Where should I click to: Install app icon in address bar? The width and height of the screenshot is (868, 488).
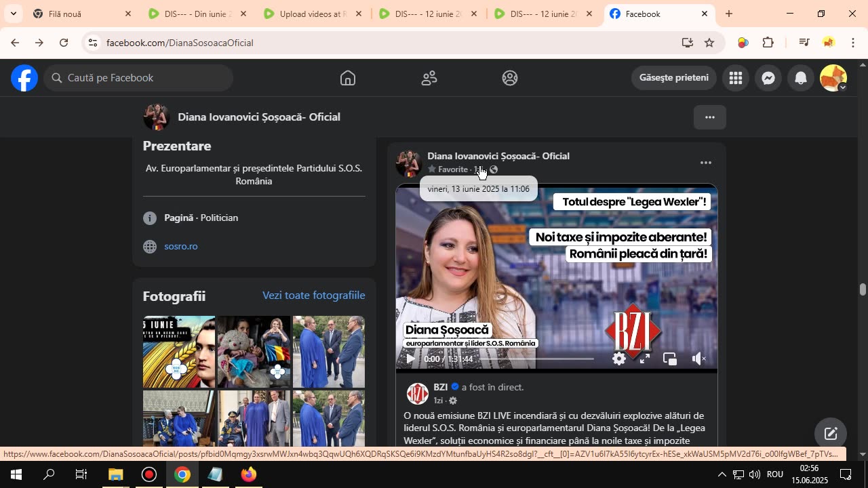[x=688, y=43]
